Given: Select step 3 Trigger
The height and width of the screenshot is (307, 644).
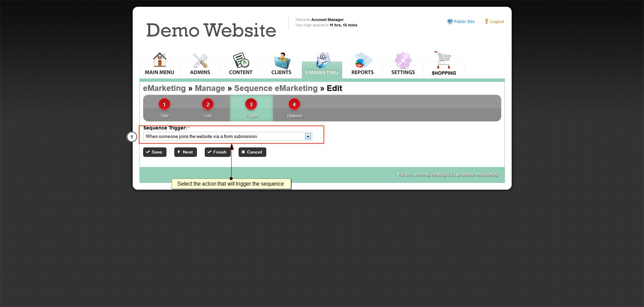Looking at the screenshot, I should click(x=251, y=105).
